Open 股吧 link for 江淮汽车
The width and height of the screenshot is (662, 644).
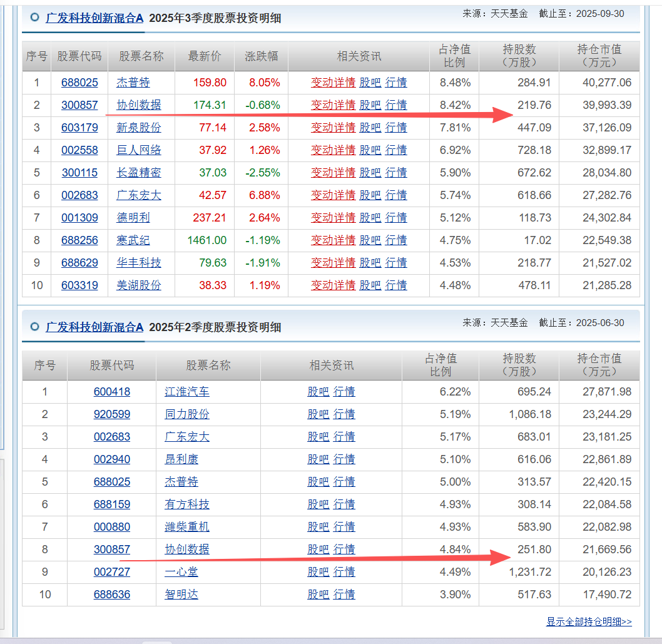tap(318, 392)
